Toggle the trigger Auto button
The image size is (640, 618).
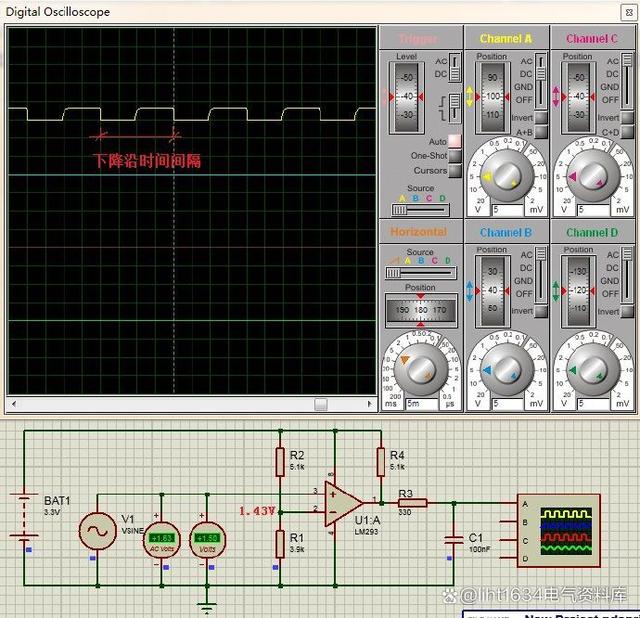point(455,141)
